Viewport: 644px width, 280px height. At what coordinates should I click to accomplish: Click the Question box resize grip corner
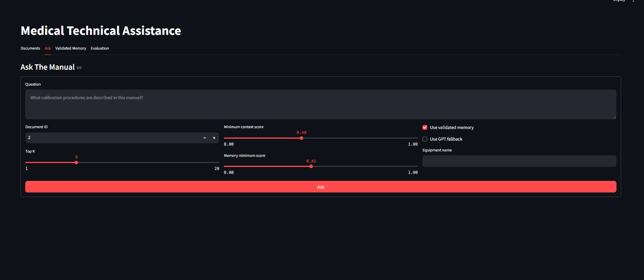point(614,117)
